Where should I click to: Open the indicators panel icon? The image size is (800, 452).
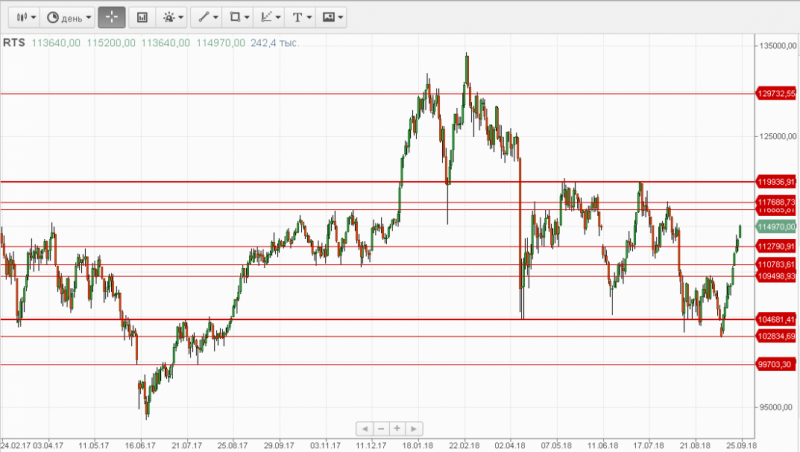[142, 17]
